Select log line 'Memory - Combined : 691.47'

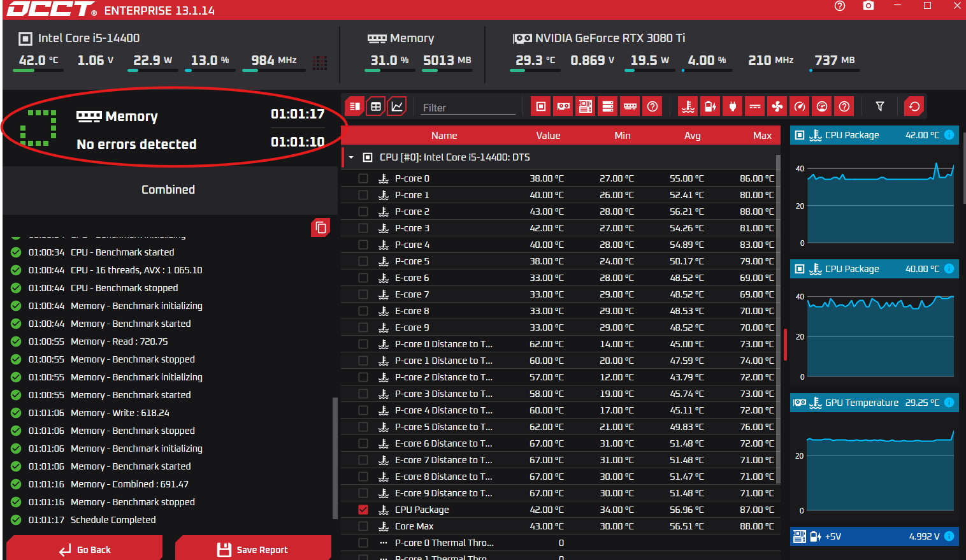coord(129,484)
